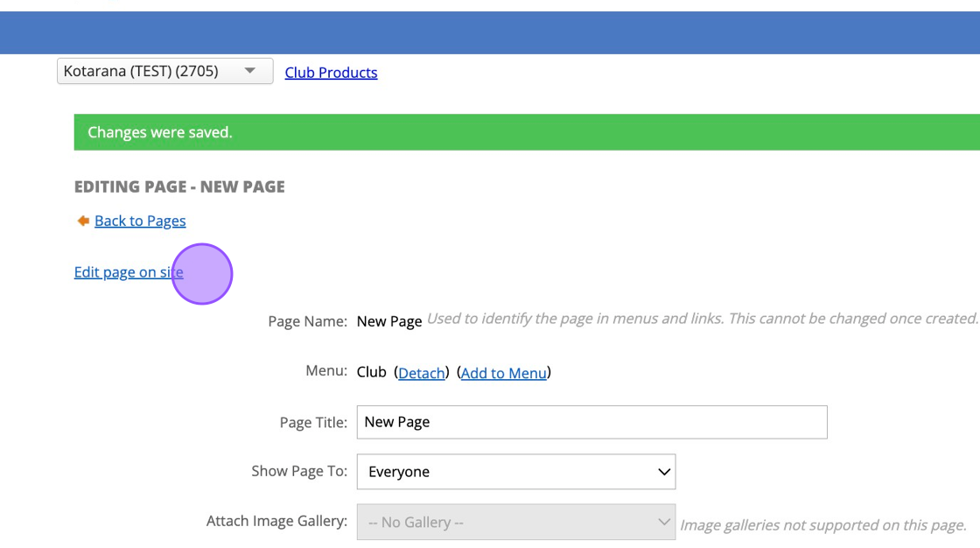The height and width of the screenshot is (548, 980).
Task: Click the Show Page To label
Action: (x=299, y=471)
